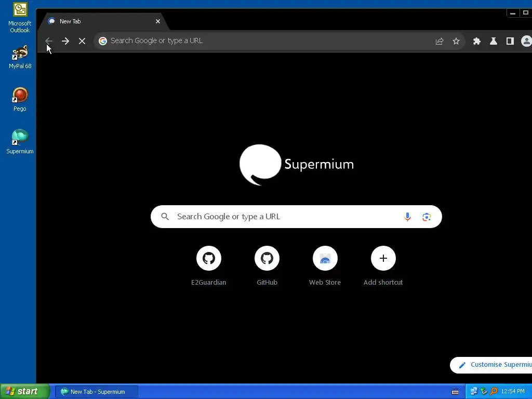Go forward using the forward arrow
Screen dimensions: 532x399
click(x=65, y=41)
